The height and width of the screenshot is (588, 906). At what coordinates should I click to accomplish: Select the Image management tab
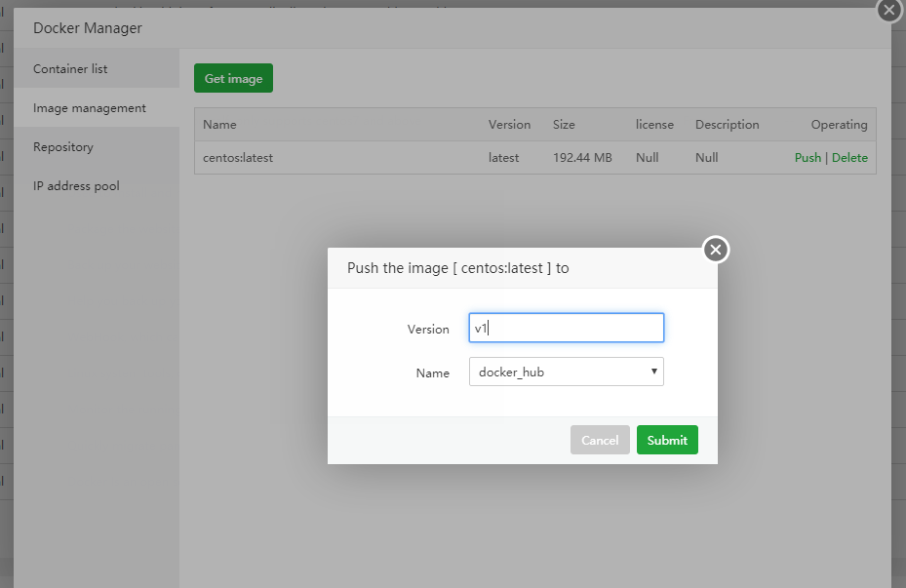(x=90, y=108)
